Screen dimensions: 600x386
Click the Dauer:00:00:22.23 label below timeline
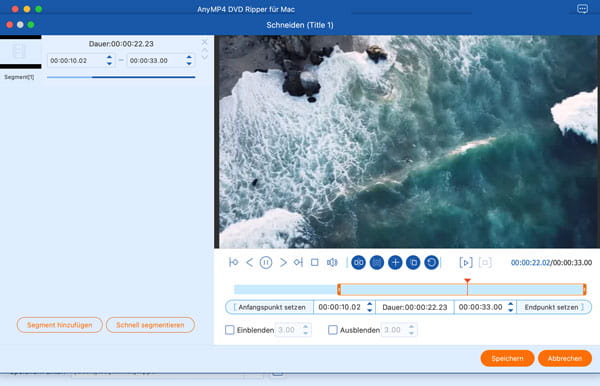coord(415,307)
